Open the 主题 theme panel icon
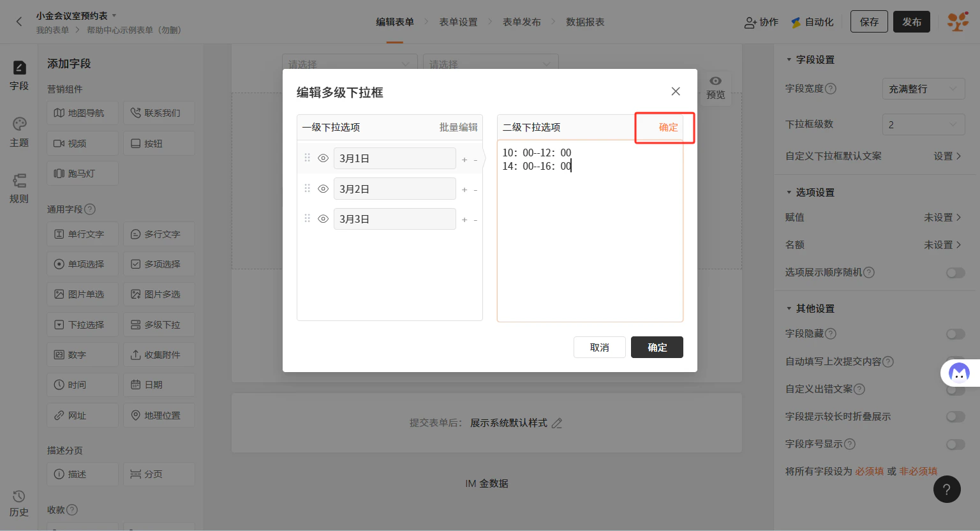The width and height of the screenshot is (980, 531). [x=19, y=124]
